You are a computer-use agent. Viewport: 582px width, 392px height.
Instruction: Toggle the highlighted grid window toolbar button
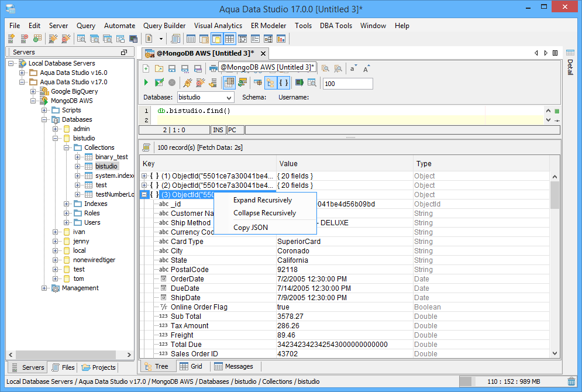tap(229, 39)
